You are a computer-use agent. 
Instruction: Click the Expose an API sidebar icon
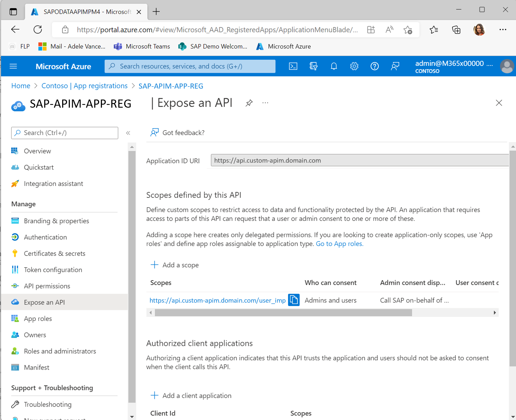pos(15,302)
